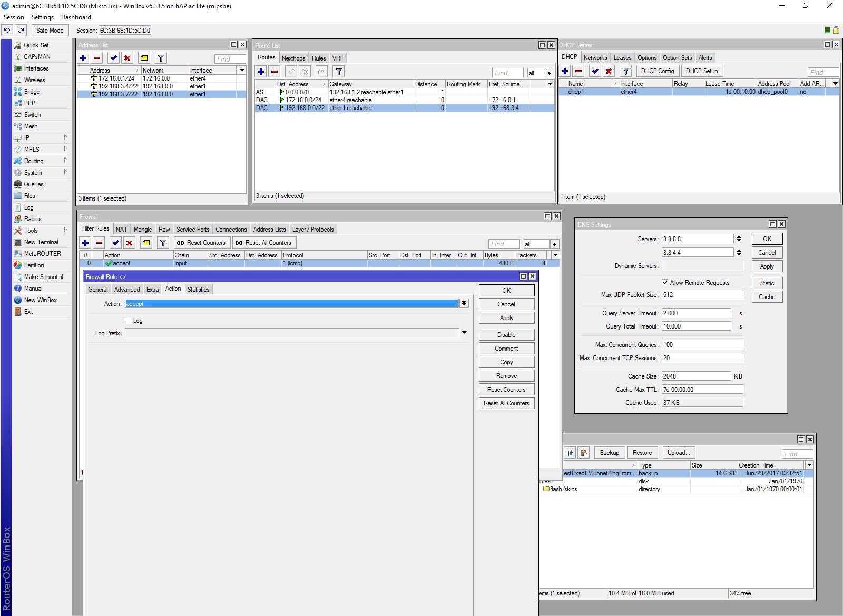Enable the selected address in Address List
843x616 pixels.
(113, 58)
